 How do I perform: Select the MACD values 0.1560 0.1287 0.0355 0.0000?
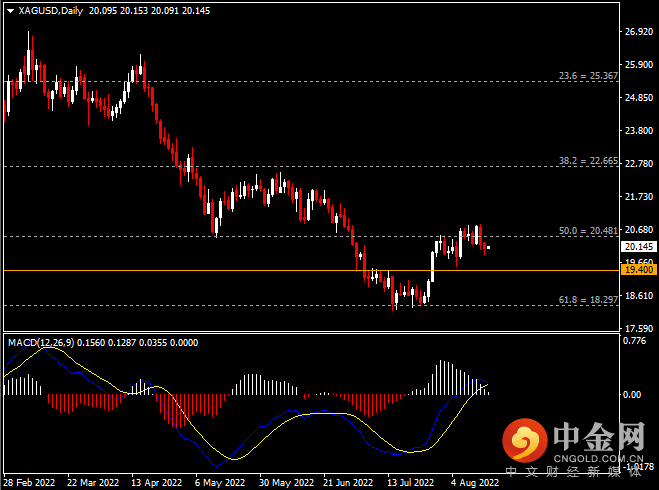[138, 342]
